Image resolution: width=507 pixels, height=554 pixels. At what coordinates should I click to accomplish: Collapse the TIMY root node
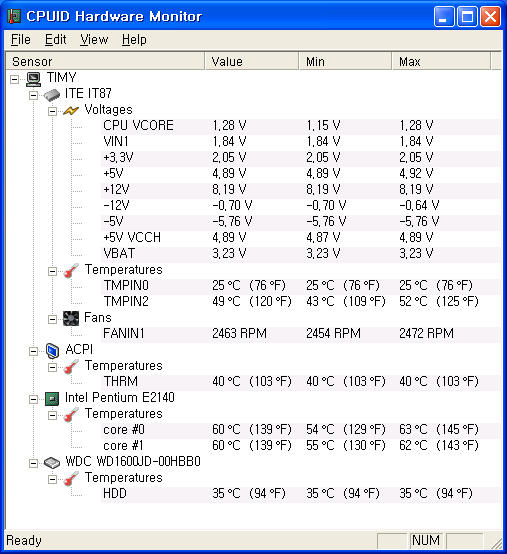[x=14, y=79]
